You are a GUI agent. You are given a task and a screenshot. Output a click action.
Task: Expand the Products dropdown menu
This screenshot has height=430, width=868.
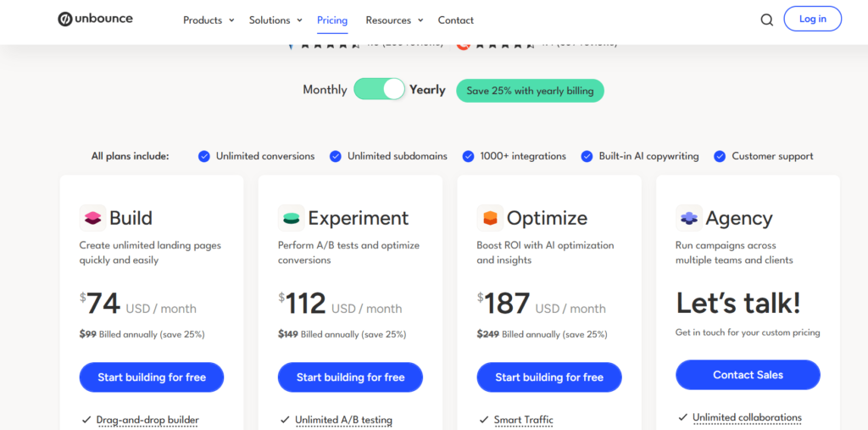pos(209,20)
